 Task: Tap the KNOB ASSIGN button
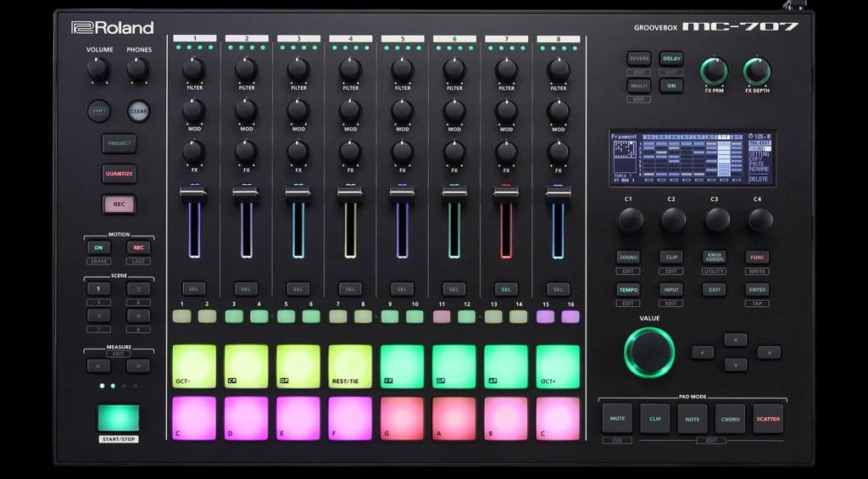point(714,258)
